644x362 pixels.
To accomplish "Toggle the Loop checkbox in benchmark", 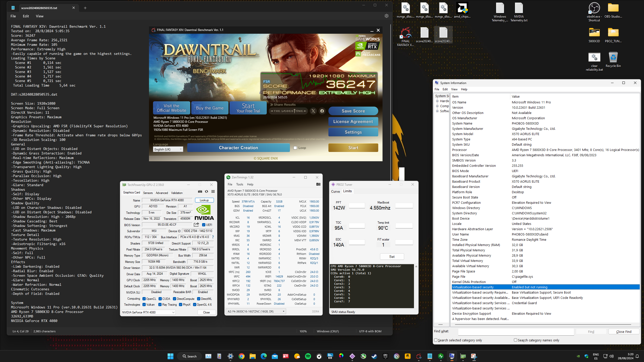I will click(x=295, y=148).
